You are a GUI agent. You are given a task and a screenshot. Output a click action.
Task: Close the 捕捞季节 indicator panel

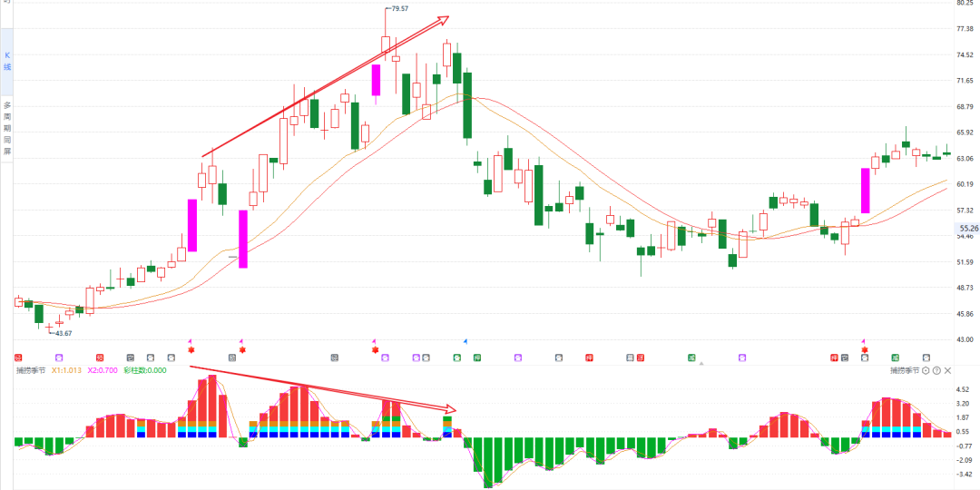[x=947, y=370]
